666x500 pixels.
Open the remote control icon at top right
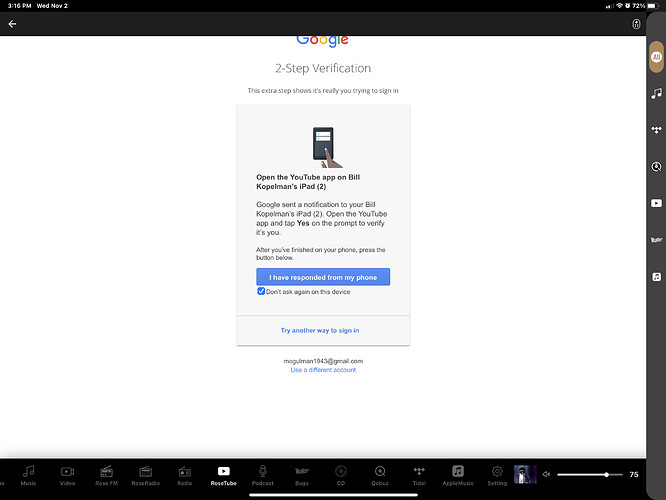636,24
